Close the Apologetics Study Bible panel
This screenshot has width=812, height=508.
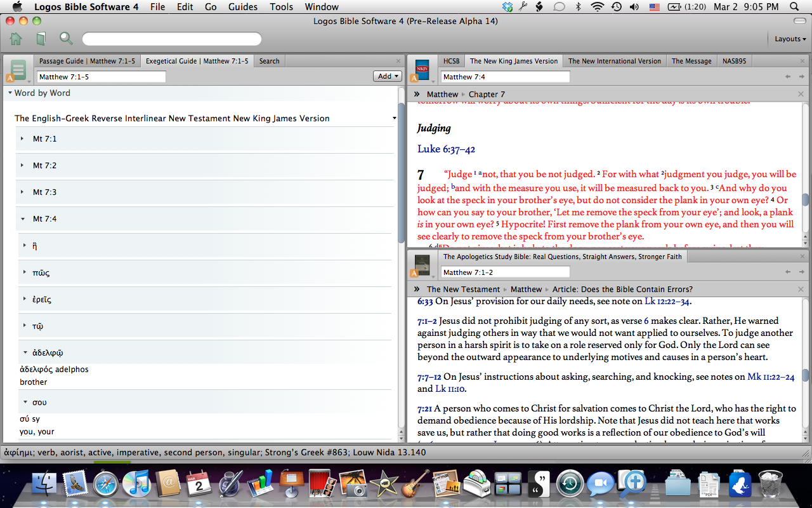[x=804, y=257]
